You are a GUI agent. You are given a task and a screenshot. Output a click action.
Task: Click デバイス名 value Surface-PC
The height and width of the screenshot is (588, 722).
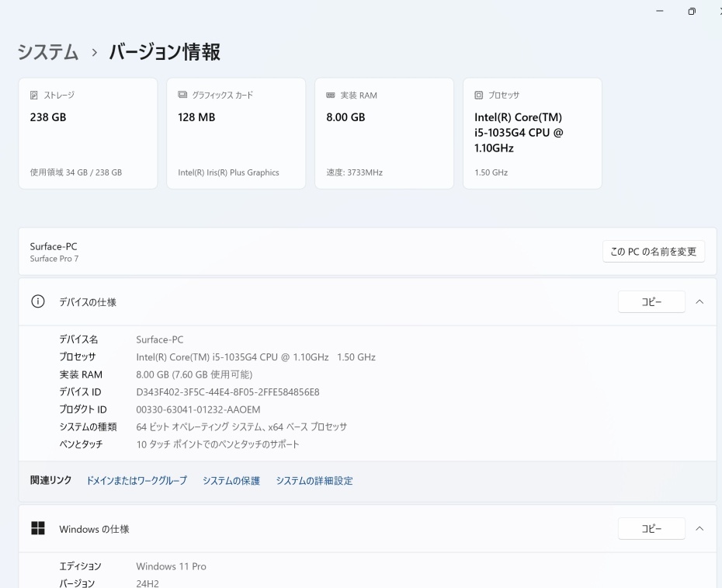point(160,339)
